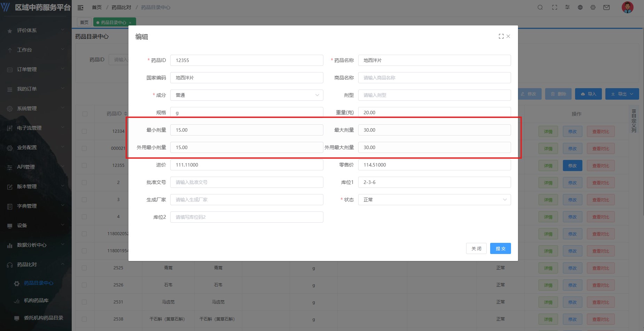Image resolution: width=644 pixels, height=331 pixels.
Task: Toggle fullscreen icon in top header
Action: click(x=555, y=7)
